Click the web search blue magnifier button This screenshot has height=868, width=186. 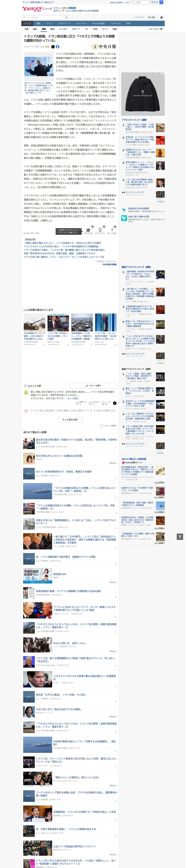point(161,2)
